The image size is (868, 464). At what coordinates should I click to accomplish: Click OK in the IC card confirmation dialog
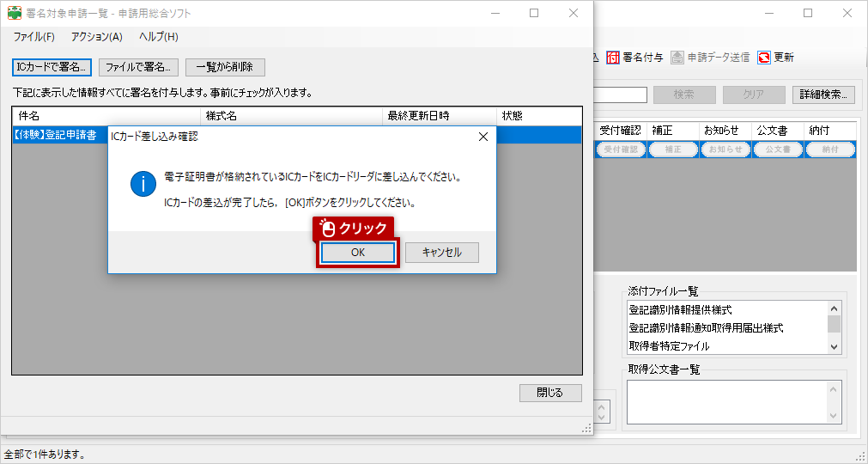[x=358, y=253]
